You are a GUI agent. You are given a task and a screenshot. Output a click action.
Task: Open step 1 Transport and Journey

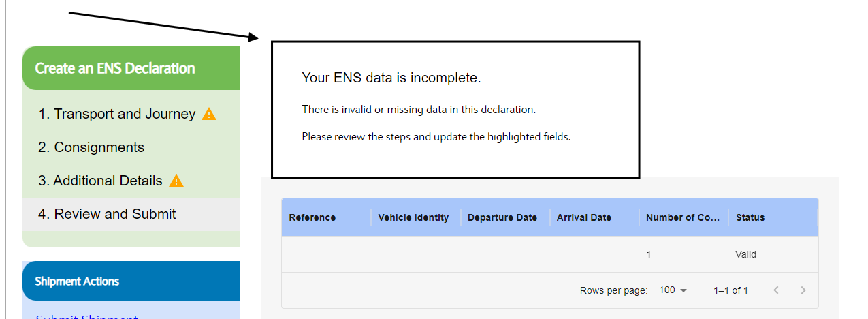point(117,114)
